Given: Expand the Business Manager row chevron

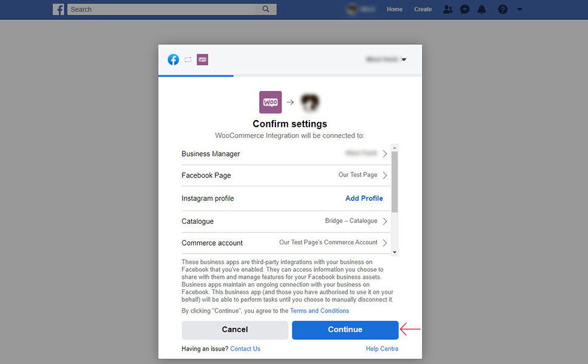Looking at the screenshot, I should (385, 153).
